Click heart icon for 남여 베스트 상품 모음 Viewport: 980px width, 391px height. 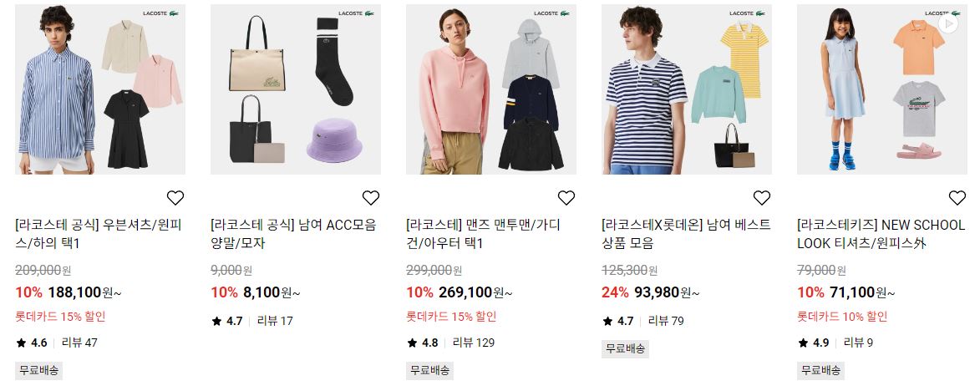[x=762, y=198]
